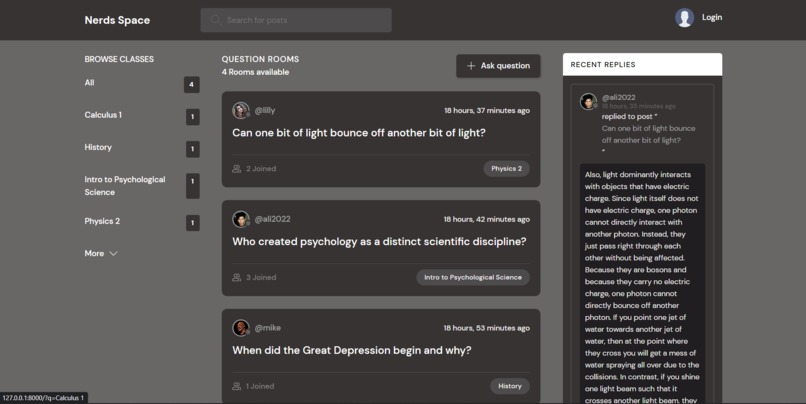Click the people icon beside 1 Joined
The width and height of the screenshot is (806, 404).
tap(236, 386)
